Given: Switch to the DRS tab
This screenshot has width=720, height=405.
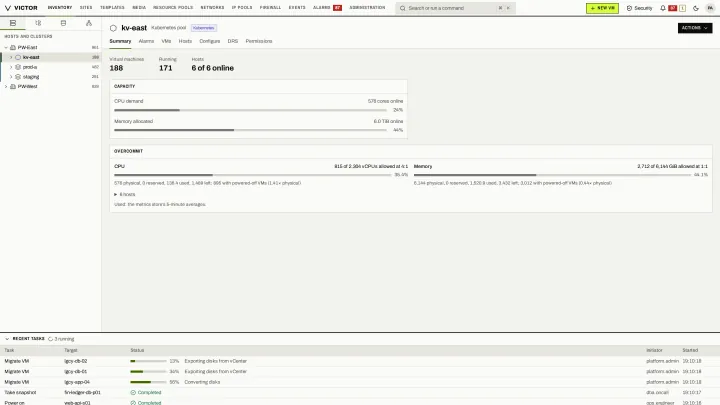Looking at the screenshot, I should click(233, 41).
